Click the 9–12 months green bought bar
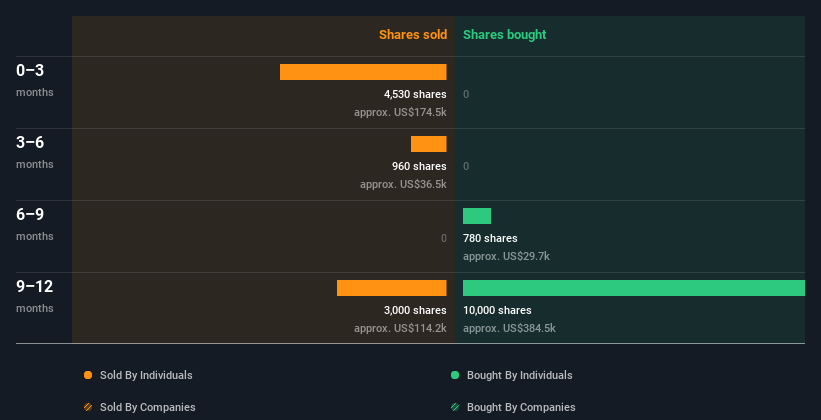This screenshot has height=420, width=821. click(x=634, y=288)
